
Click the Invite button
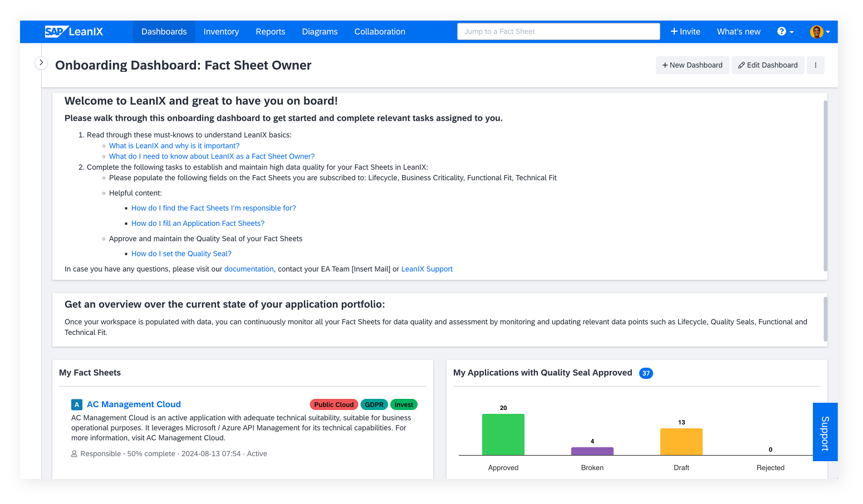pos(685,32)
